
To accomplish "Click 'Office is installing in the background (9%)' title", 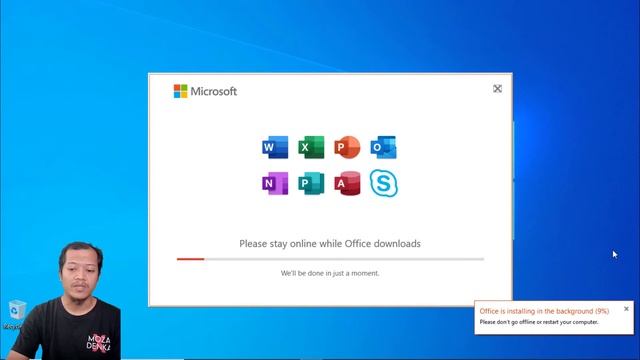I will [x=544, y=311].
